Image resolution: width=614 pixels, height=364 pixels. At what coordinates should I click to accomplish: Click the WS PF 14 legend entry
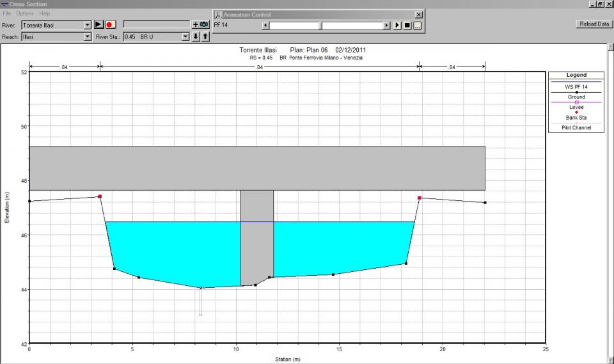tap(576, 86)
